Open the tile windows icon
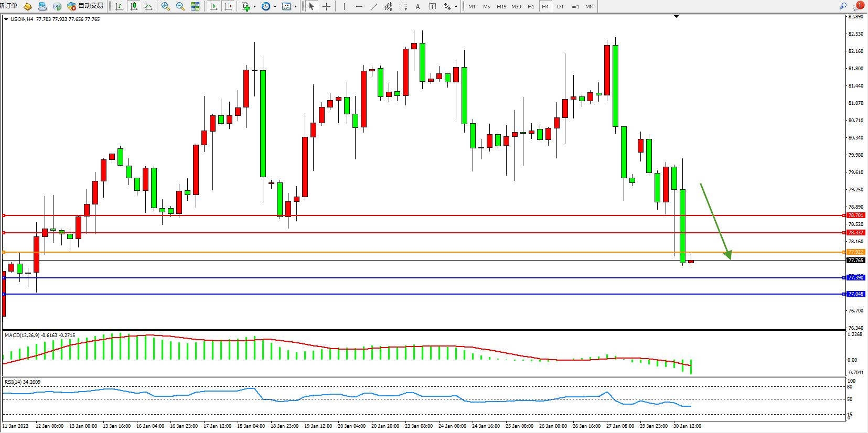This screenshot has height=433, width=868. (x=195, y=6)
